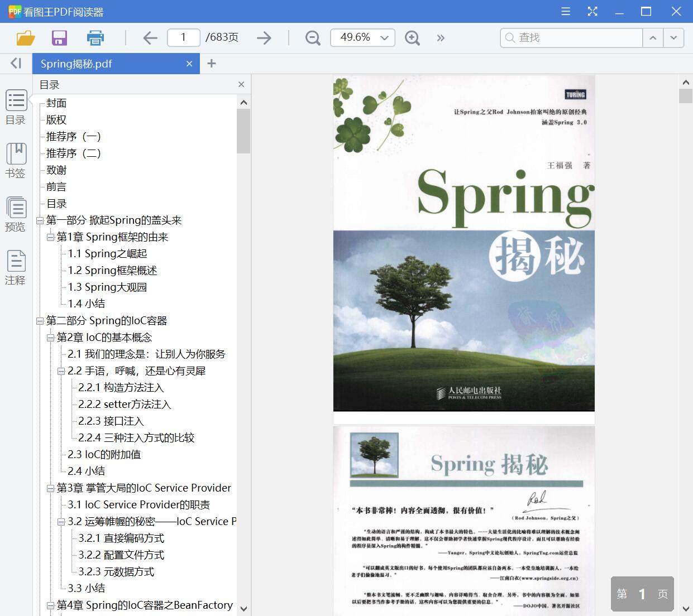Collapse 第3章 掌管大局的IoC node
The image size is (693, 616).
click(x=50, y=488)
